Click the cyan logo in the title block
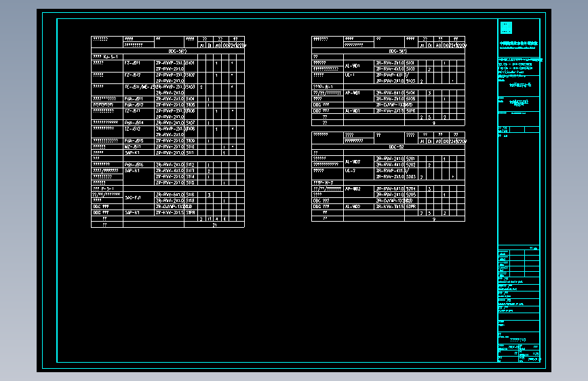588x381 pixels. [x=506, y=28]
